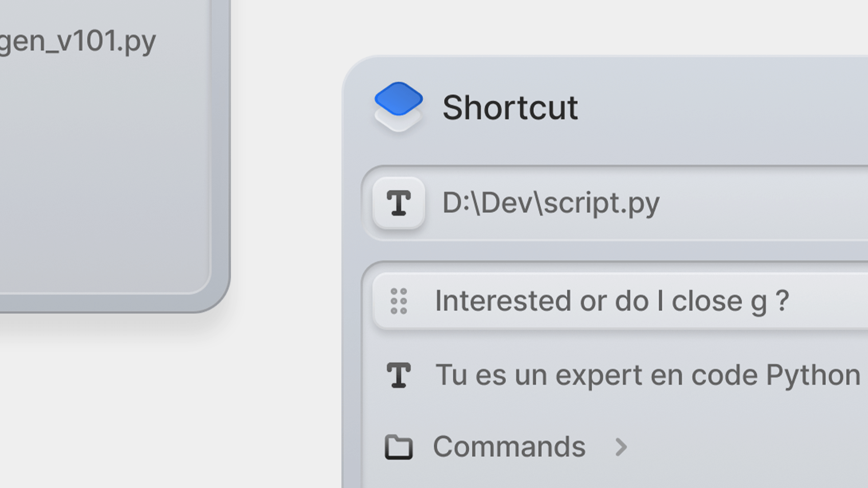The height and width of the screenshot is (488, 868).
Task: Select the 'Tu es un expert en code Python' entry
Action: point(647,375)
